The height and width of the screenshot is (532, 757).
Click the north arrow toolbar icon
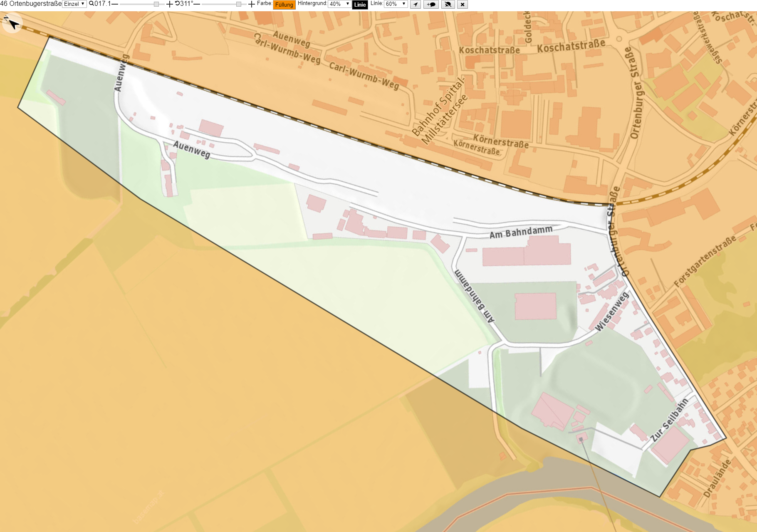[x=416, y=4]
